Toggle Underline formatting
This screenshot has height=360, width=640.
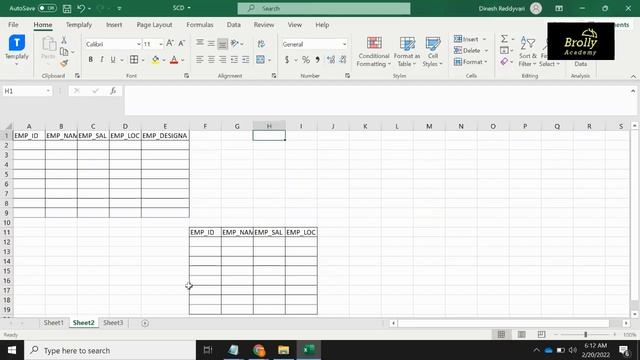pyautogui.click(x=113, y=60)
